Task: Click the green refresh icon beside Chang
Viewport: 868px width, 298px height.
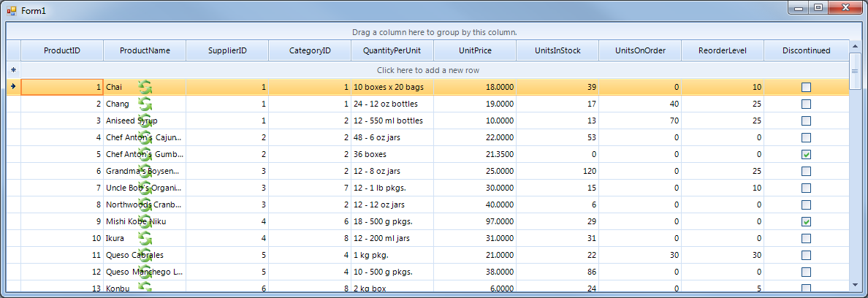Action: pyautogui.click(x=145, y=104)
